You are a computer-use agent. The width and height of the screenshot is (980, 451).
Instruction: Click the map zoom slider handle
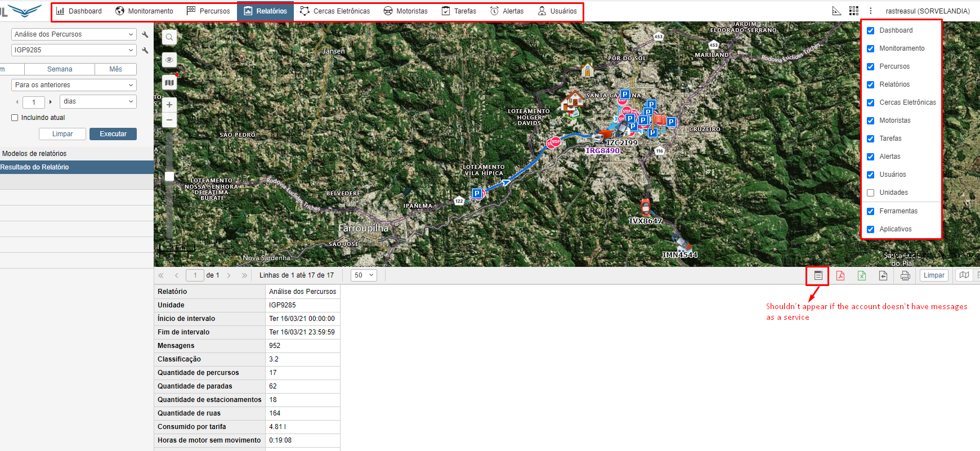tap(169, 176)
